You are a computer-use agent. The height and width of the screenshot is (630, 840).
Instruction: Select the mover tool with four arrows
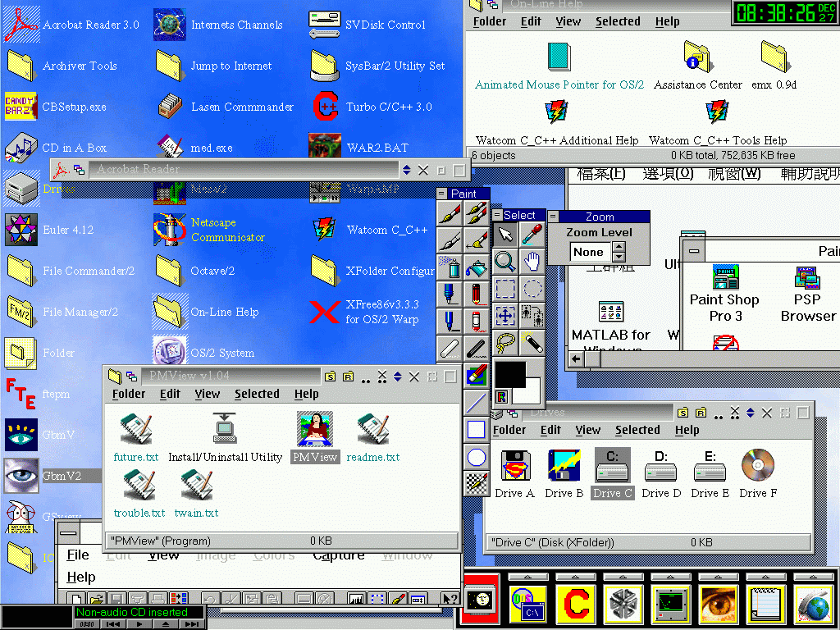(x=505, y=316)
